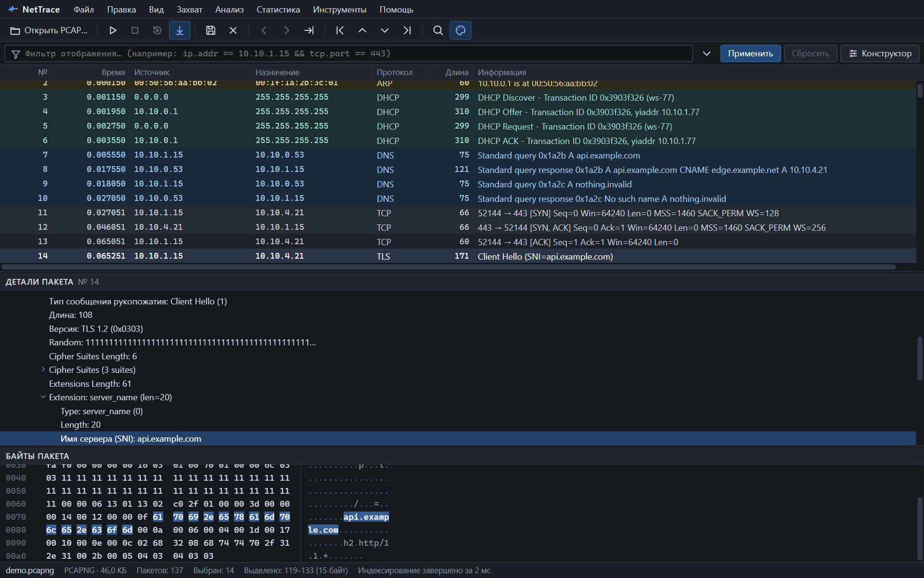Image resolution: width=924 pixels, height=578 pixels.
Task: Select the Версия: TLS 1.2 detail line
Action: 458,328
